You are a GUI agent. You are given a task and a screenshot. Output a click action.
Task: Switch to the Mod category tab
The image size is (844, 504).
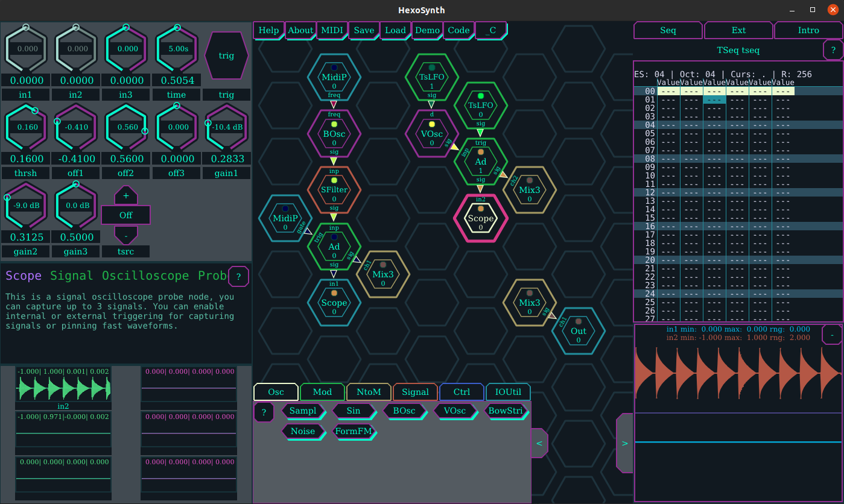tap(322, 392)
